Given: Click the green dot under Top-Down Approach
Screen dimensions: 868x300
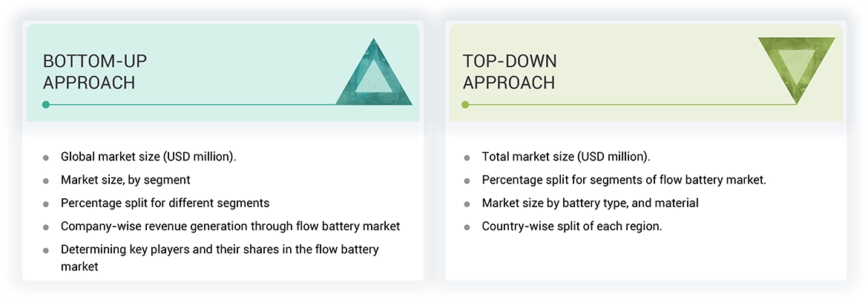Looking at the screenshot, I should [465, 105].
